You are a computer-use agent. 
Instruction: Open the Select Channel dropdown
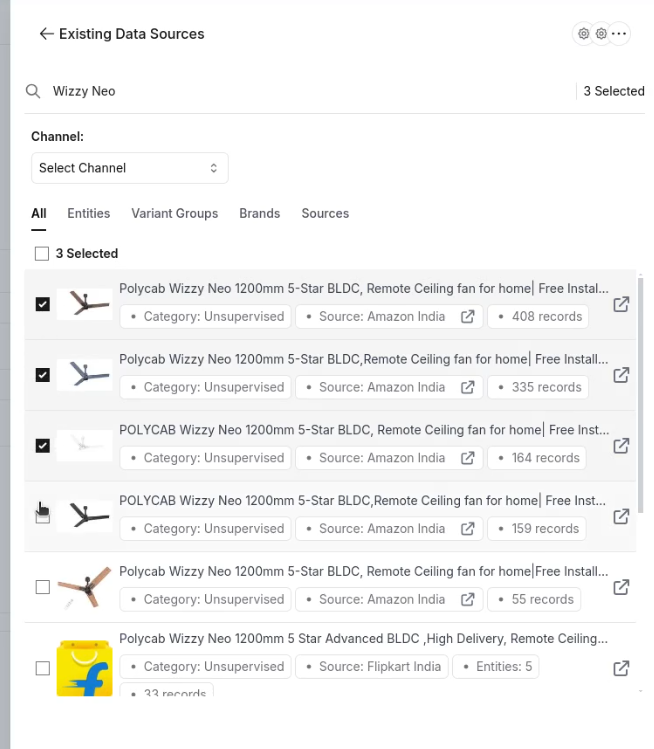pos(129,168)
